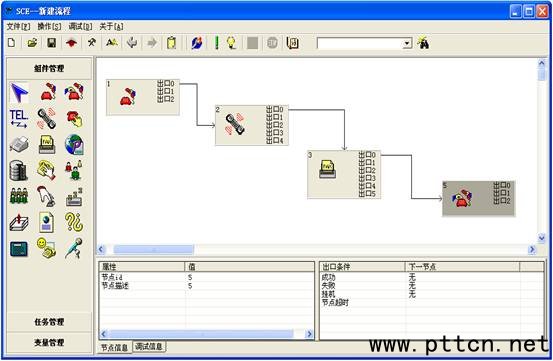Choose the red phone with yellow hand component

pos(74,119)
